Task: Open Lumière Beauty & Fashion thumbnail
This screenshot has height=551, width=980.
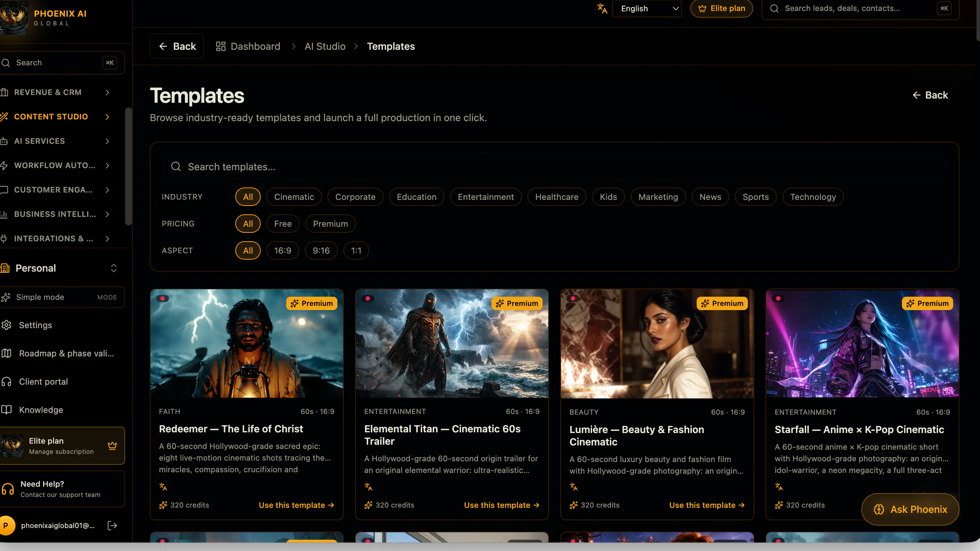Action: point(657,344)
